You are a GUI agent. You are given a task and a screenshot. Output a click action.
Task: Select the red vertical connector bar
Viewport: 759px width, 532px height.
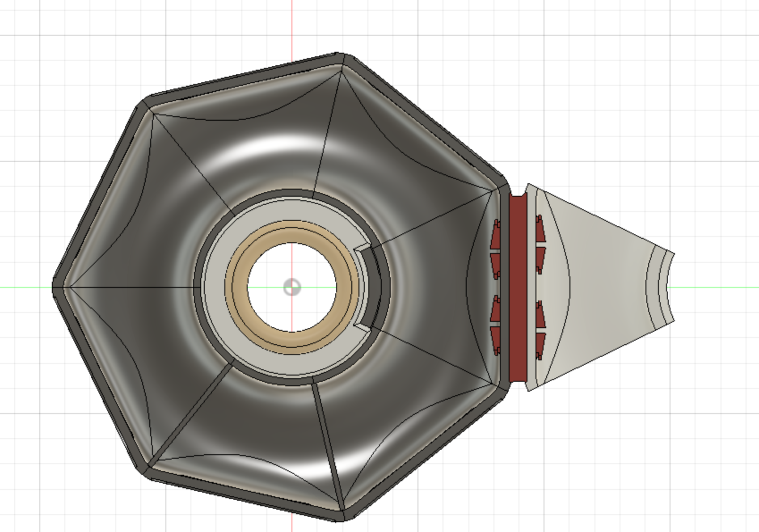pos(519,288)
